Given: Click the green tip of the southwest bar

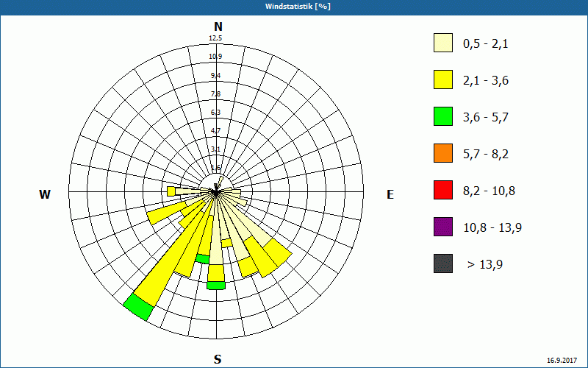Looking at the screenshot, I should coord(138,307).
